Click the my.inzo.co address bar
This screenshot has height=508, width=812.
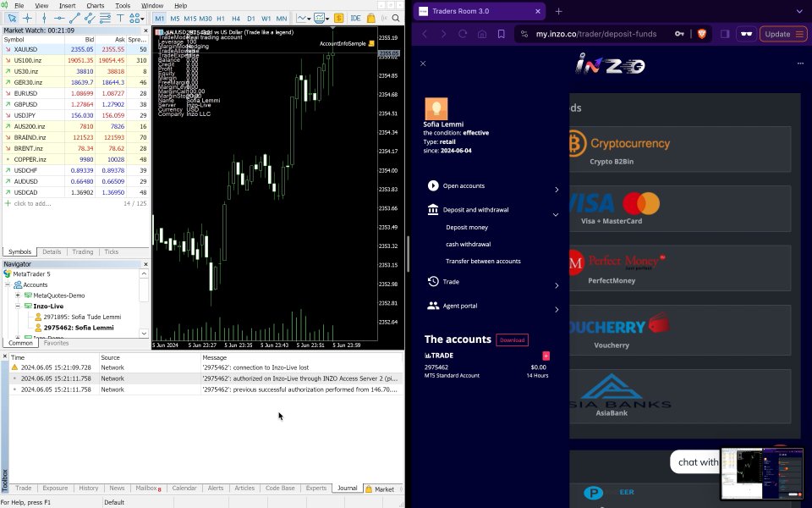tap(595, 34)
